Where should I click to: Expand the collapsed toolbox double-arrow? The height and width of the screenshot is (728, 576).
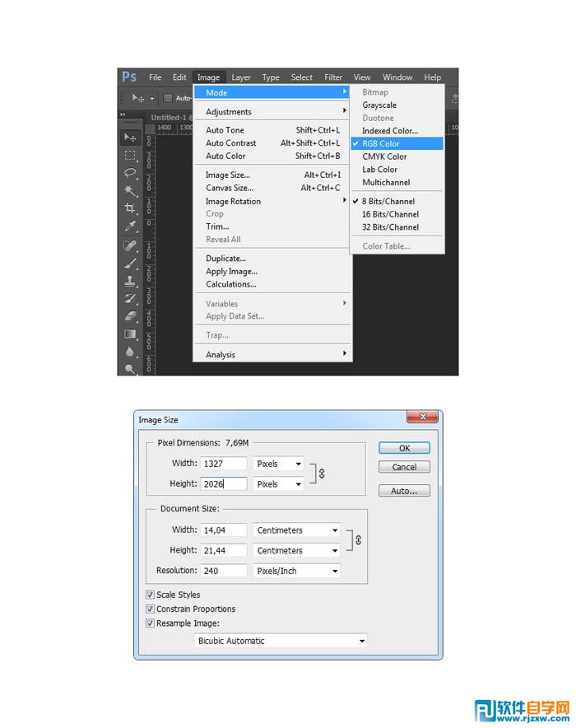click(123, 114)
